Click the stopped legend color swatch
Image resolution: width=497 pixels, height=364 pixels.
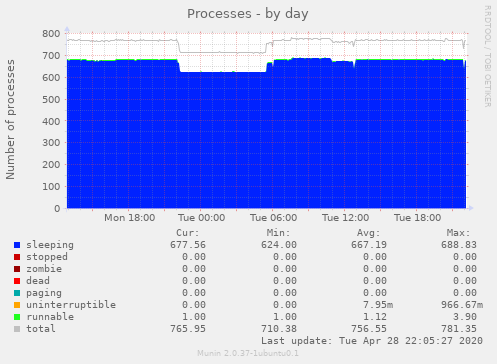click(17, 257)
